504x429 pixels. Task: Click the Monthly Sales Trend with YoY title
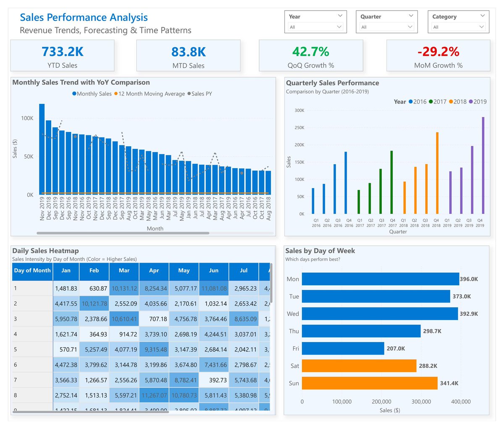pyautogui.click(x=81, y=83)
